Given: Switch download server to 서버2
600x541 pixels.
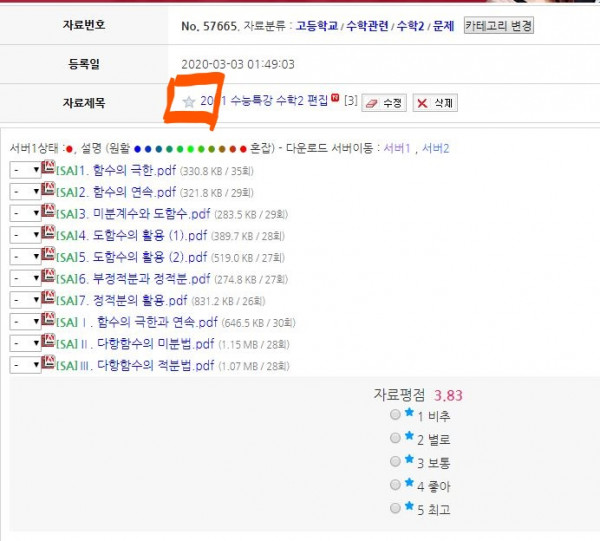Looking at the screenshot, I should pyautogui.click(x=435, y=148).
